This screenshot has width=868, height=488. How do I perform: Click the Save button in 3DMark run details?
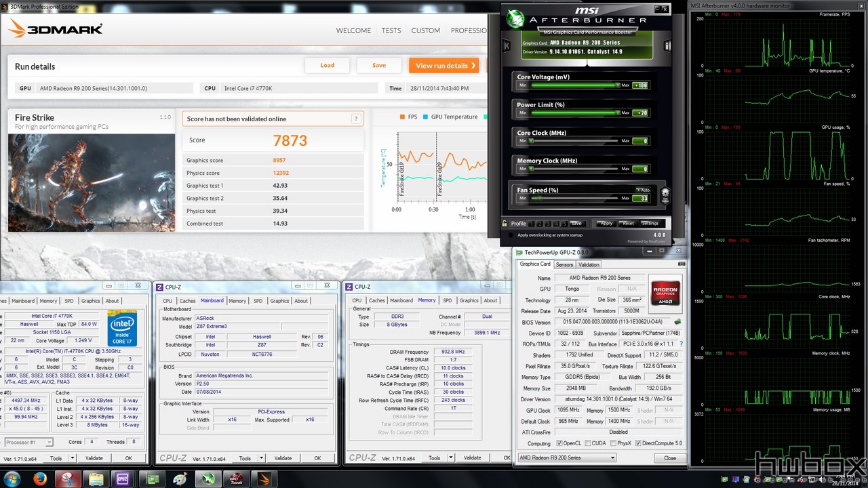(379, 66)
